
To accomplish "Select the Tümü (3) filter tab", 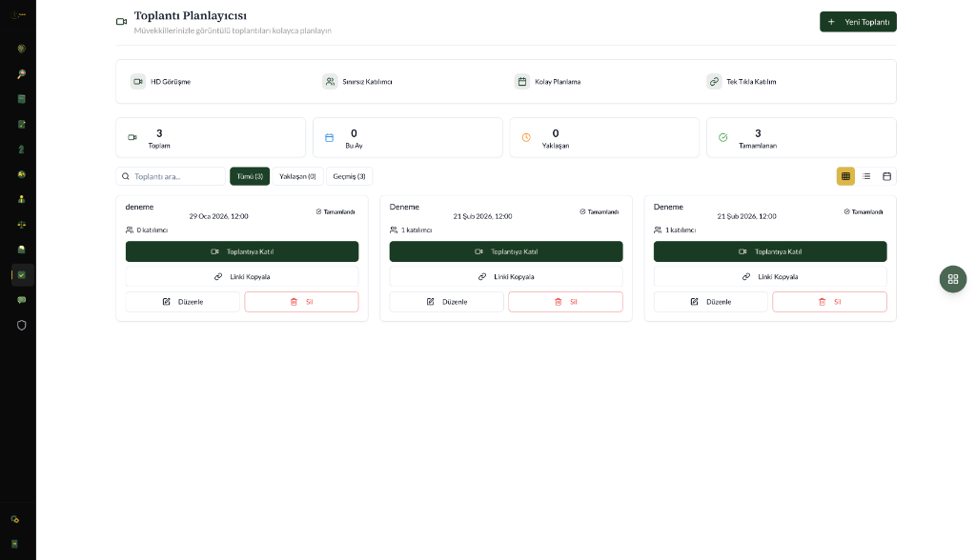I will pyautogui.click(x=250, y=176).
